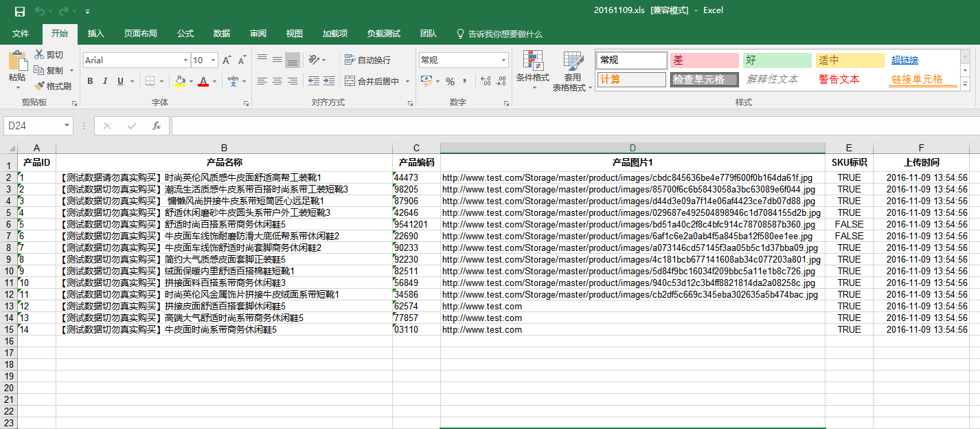
Task: Apply the 适中 (Neutral) cell style
Action: [x=850, y=60]
